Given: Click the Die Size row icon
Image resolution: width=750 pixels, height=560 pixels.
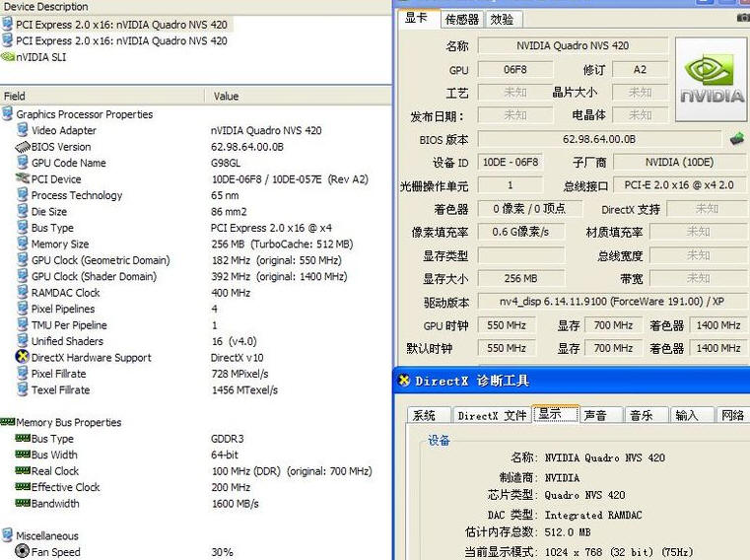Looking at the screenshot, I should click(x=23, y=211).
